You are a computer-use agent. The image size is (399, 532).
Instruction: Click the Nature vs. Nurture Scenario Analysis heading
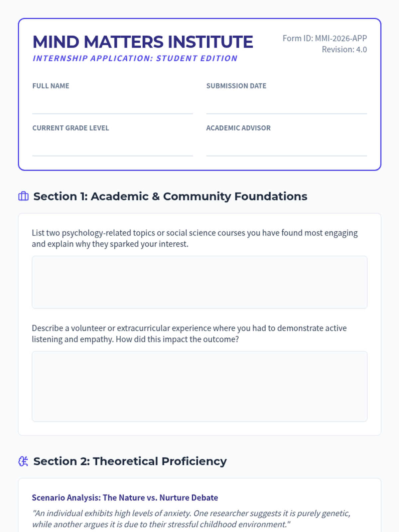125,497
